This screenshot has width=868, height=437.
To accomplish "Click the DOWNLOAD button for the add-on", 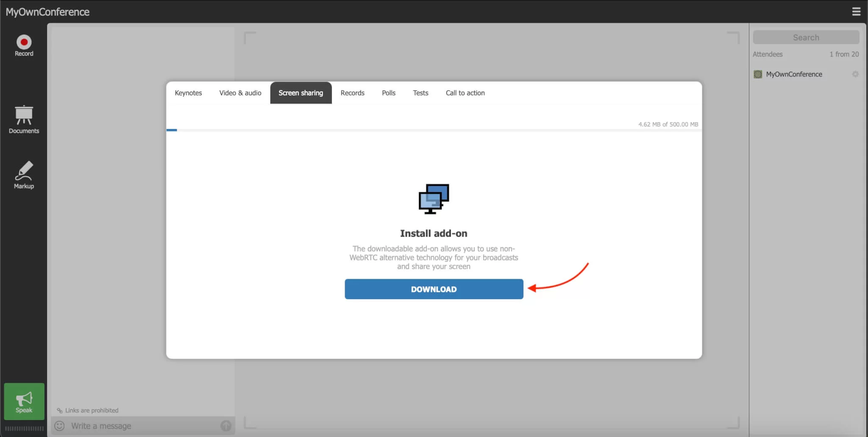I will (434, 289).
